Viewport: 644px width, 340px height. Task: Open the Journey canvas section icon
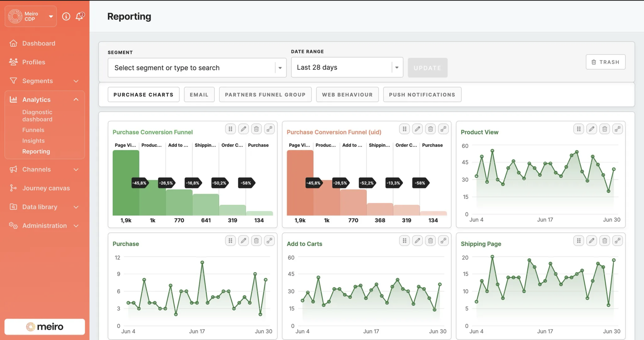point(13,188)
